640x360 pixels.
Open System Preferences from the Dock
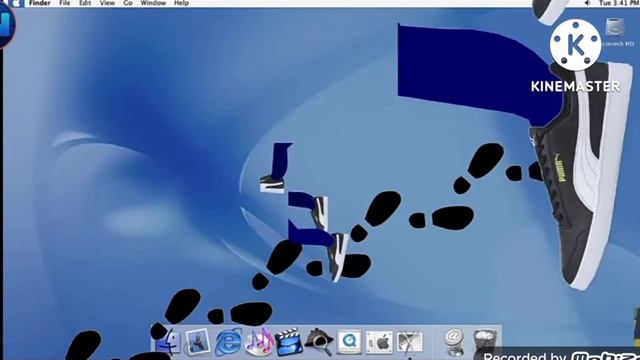[x=379, y=342]
